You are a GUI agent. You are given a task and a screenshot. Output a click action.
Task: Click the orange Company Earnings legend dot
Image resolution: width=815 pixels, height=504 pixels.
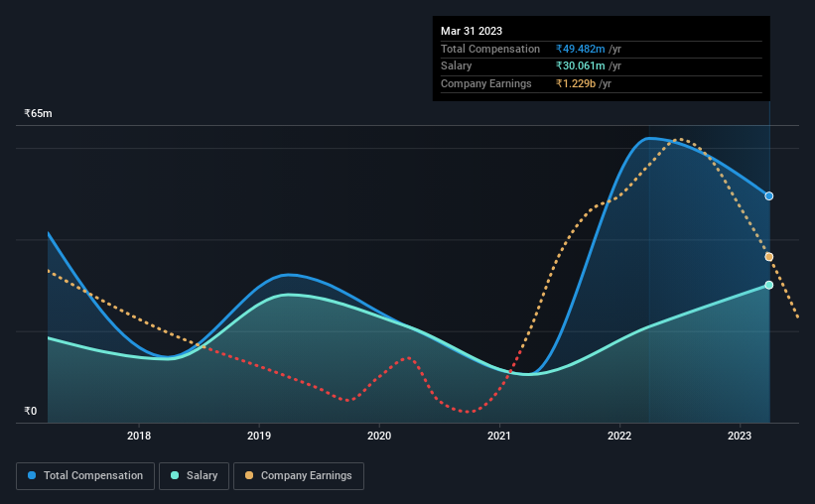coord(249,475)
